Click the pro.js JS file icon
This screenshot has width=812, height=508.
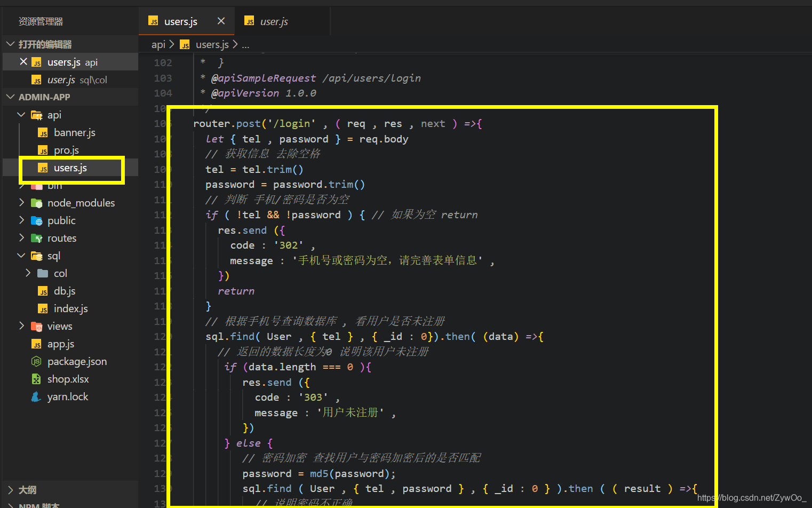(43, 150)
